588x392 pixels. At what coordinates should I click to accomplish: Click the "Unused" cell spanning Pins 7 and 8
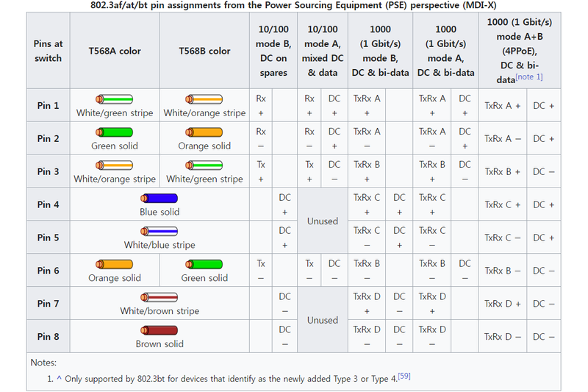[323, 320]
